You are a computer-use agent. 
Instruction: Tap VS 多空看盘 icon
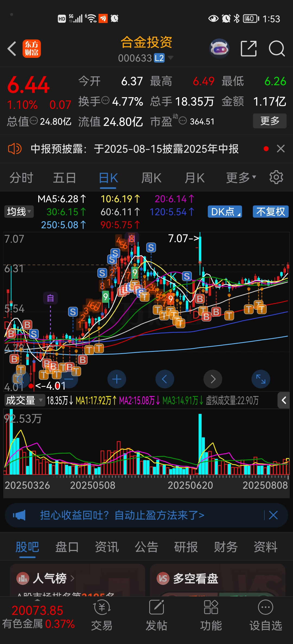163,578
